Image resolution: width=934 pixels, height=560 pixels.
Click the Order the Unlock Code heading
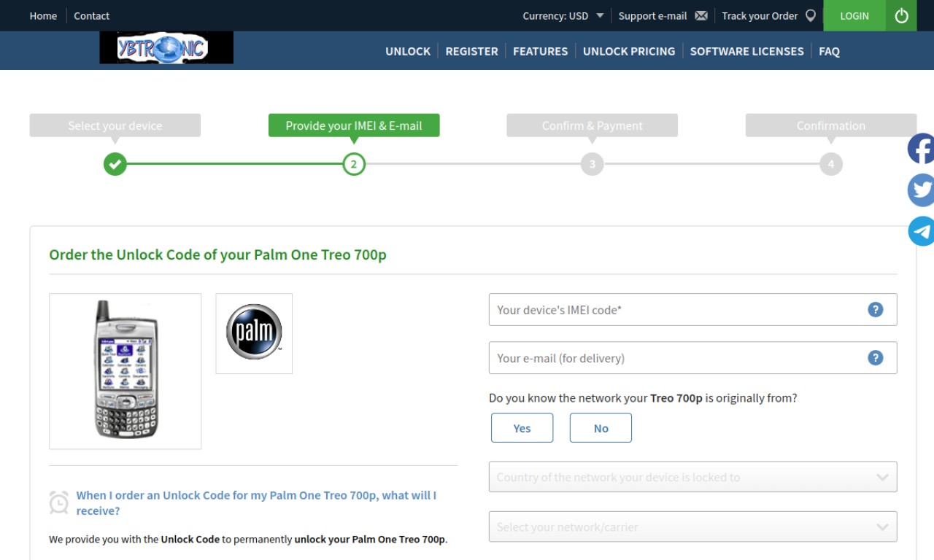coord(217,255)
